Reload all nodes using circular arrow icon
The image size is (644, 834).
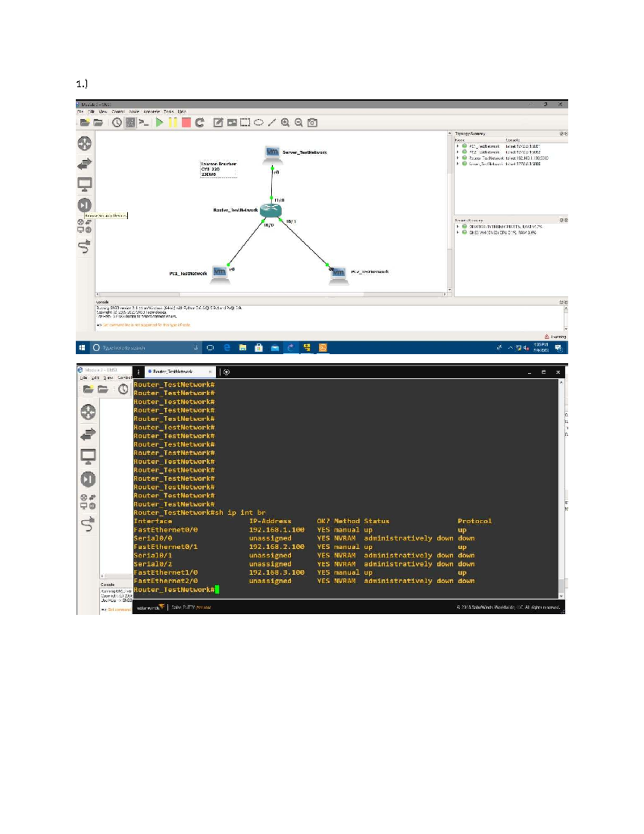[200, 122]
